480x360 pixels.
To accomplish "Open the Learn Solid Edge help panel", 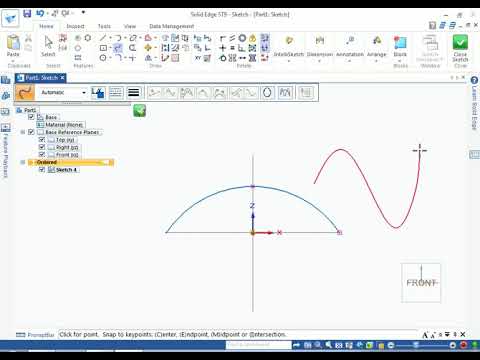I will (x=474, y=104).
